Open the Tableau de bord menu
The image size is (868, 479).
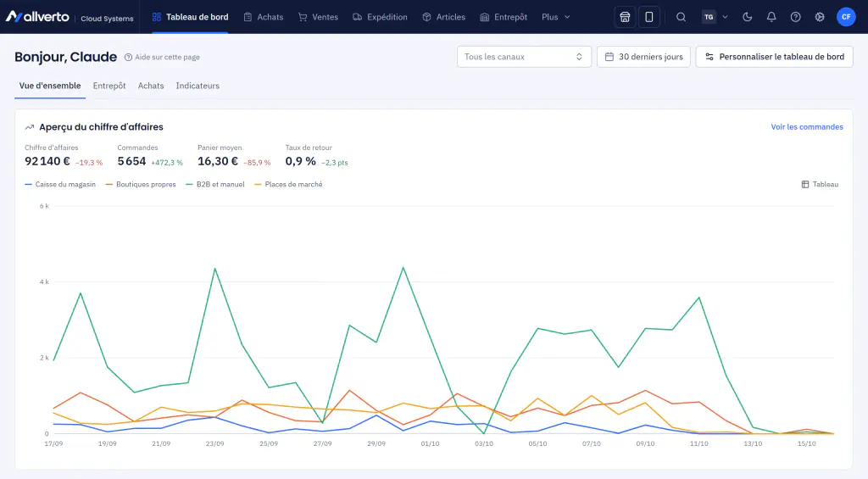(x=190, y=17)
